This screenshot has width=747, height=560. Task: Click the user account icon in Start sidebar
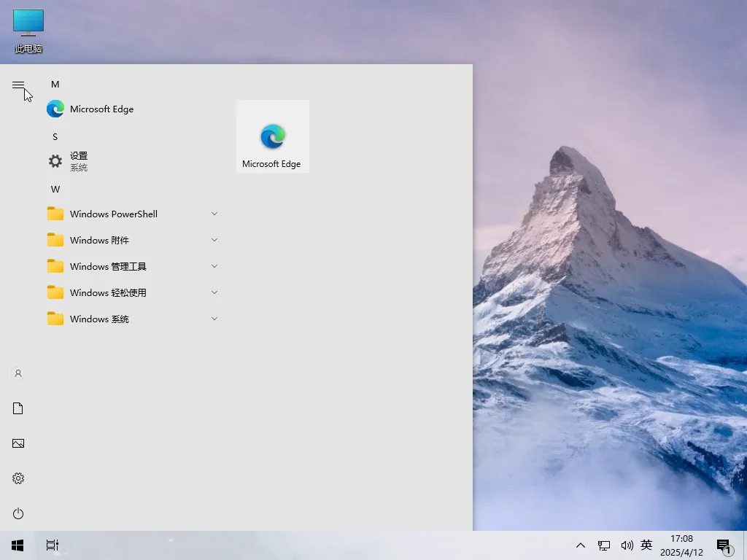pyautogui.click(x=18, y=373)
